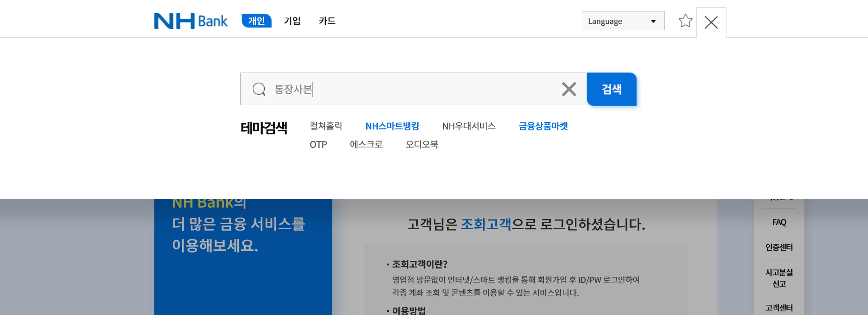This screenshot has height=315, width=868.
Task: Click the NH Bank logo
Action: click(191, 21)
